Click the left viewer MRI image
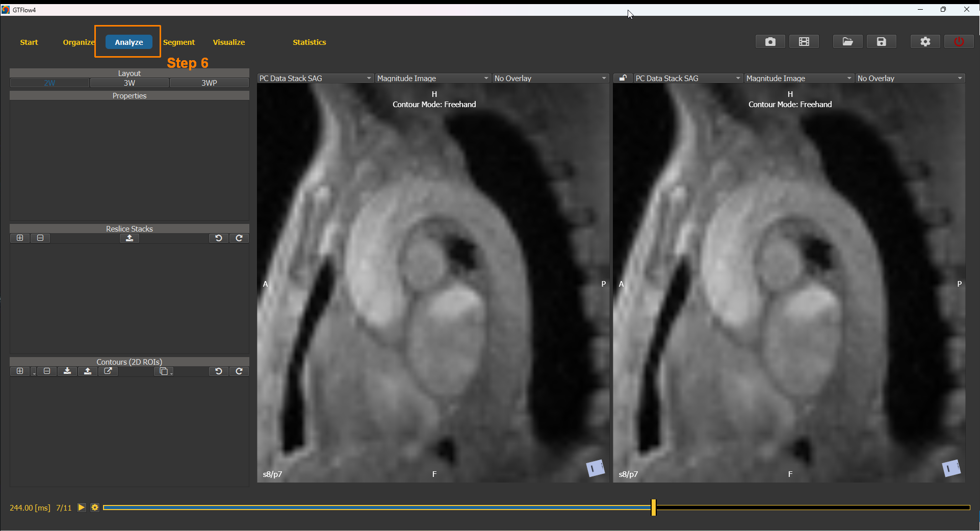The image size is (980, 531). (433, 283)
